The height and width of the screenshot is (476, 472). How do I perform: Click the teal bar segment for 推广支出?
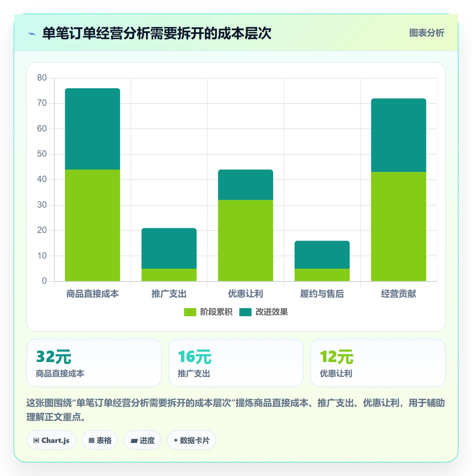(169, 248)
